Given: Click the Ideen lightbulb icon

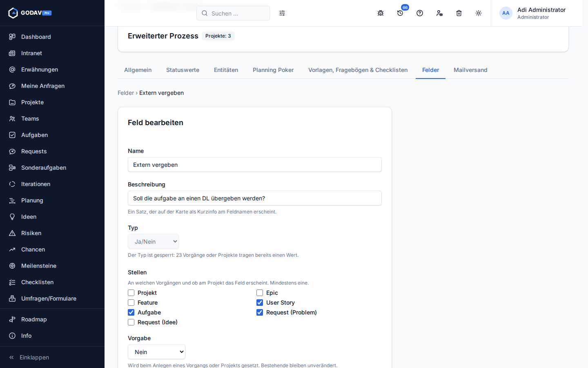Looking at the screenshot, I should [x=12, y=217].
